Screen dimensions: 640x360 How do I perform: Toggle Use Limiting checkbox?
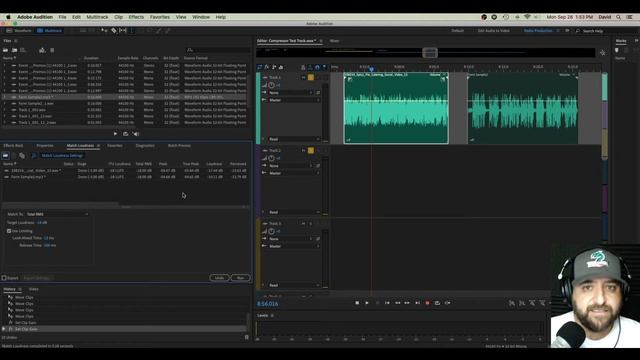tap(9, 231)
